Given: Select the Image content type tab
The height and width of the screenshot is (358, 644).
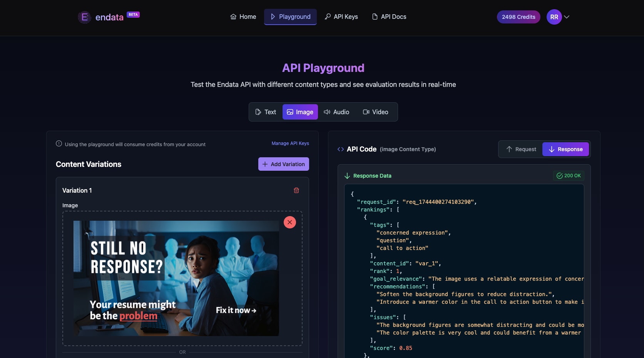Looking at the screenshot, I should coord(300,112).
